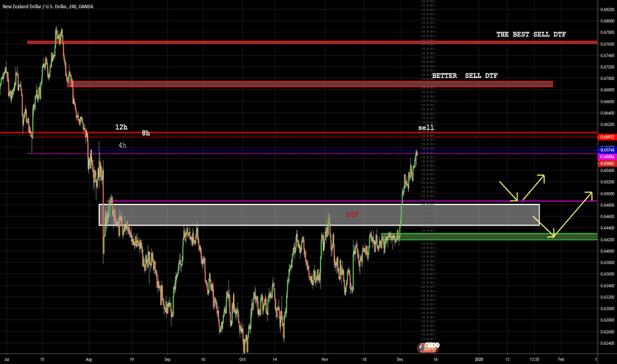Select the 'THE BEST SELL DTF' text label
This screenshot has width=617, height=364.
531,34
